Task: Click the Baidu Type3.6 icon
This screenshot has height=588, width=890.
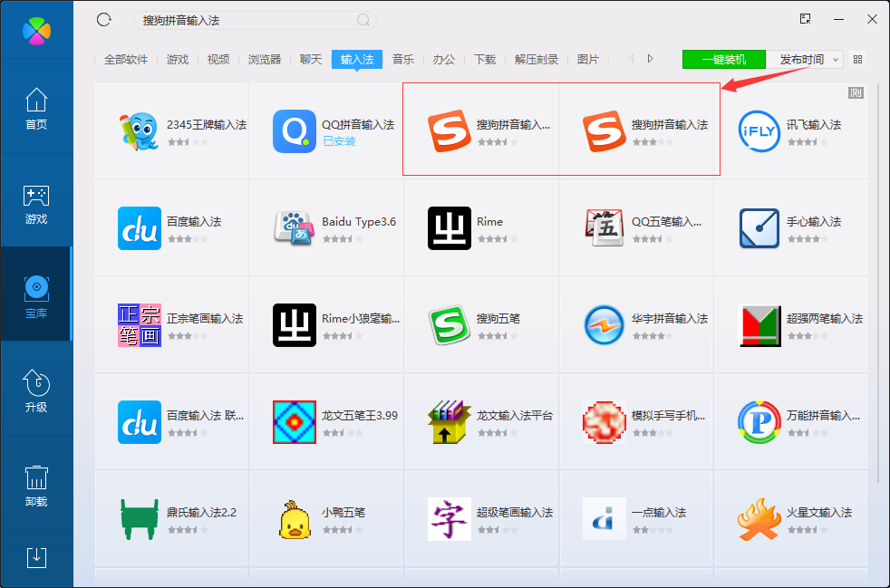Action: tap(294, 228)
